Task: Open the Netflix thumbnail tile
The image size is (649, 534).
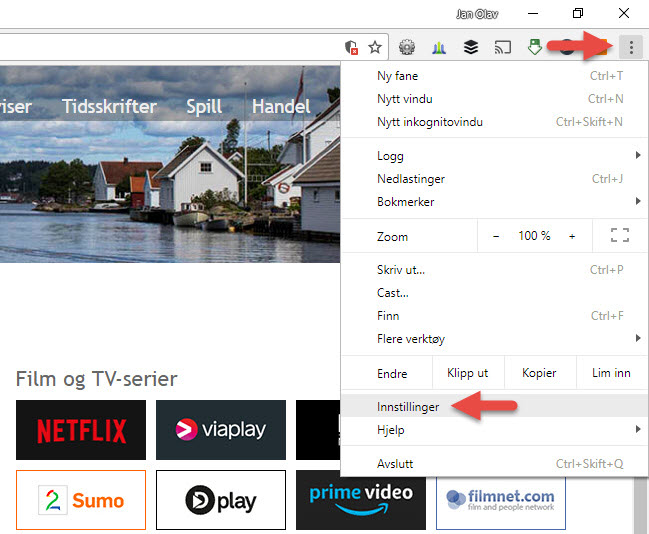Action: pyautogui.click(x=81, y=430)
